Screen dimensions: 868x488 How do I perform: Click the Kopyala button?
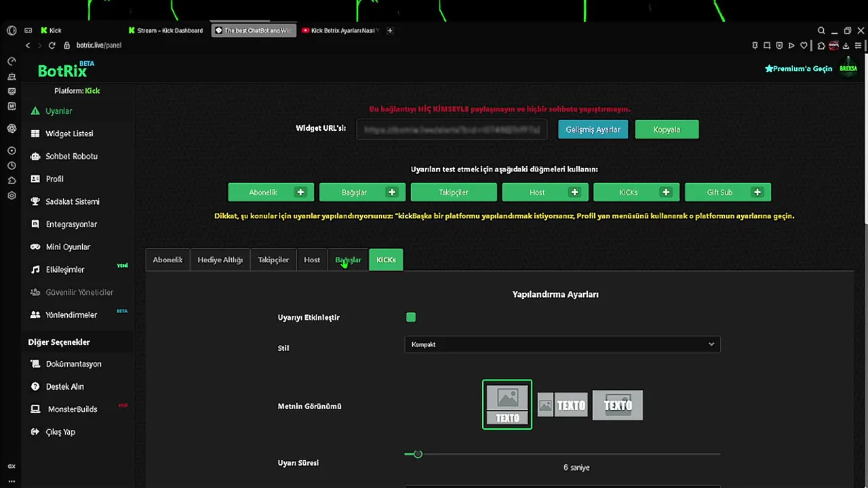(x=667, y=129)
